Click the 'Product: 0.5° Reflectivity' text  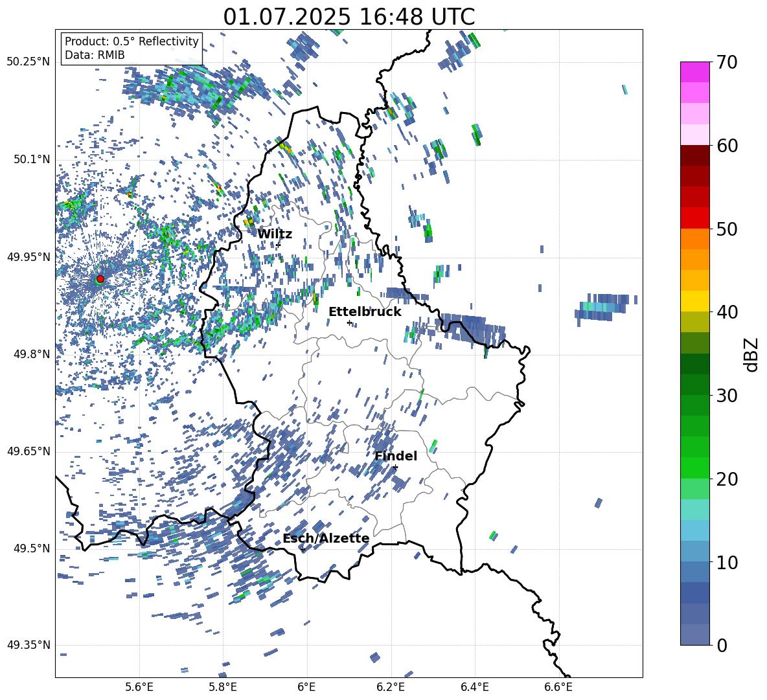pyautogui.click(x=132, y=41)
